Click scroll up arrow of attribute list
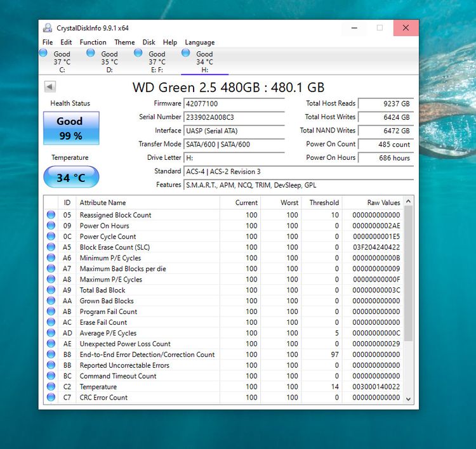The width and height of the screenshot is (476, 449). (408, 202)
